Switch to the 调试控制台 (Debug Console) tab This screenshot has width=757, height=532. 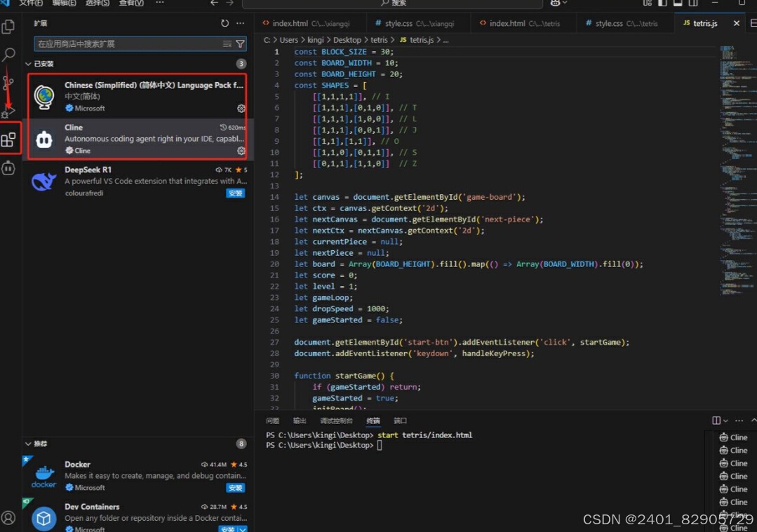(x=336, y=421)
